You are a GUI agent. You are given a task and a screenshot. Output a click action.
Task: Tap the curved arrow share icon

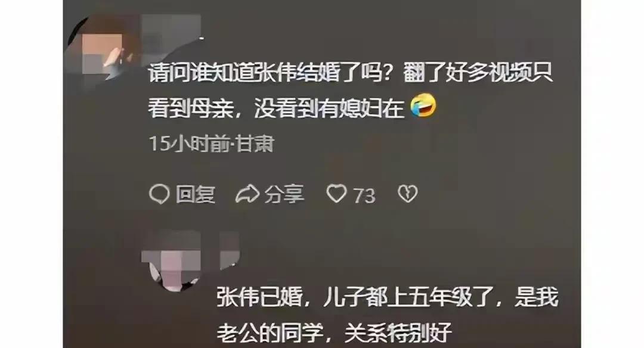[247, 194]
